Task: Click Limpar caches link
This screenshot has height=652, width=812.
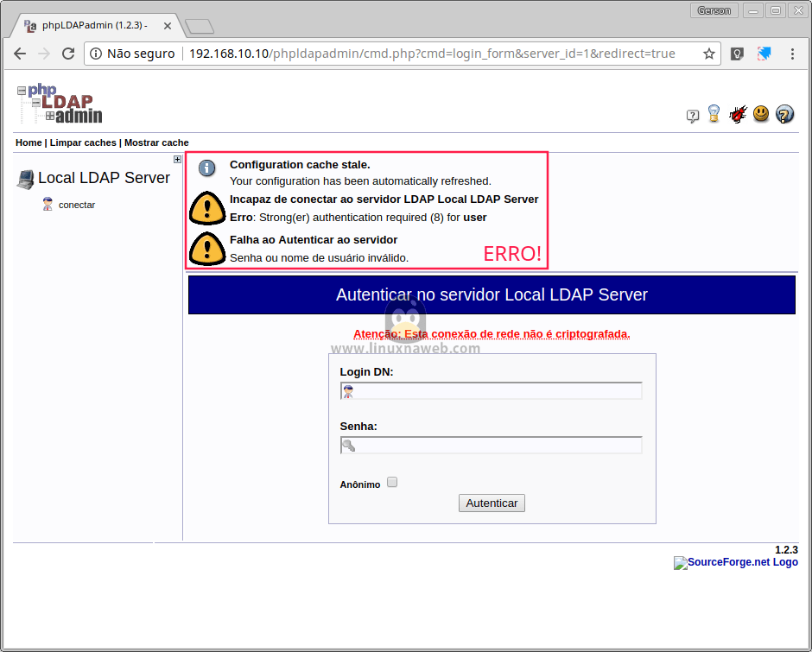Action: [x=83, y=142]
